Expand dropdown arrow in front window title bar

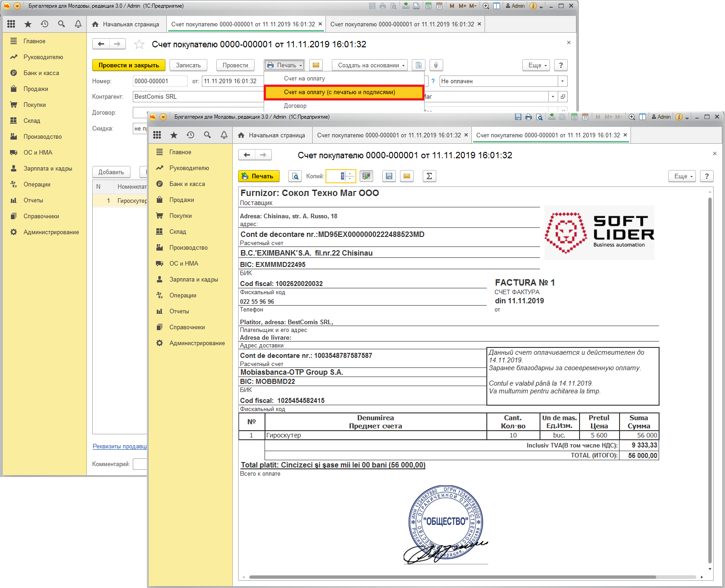[x=163, y=117]
